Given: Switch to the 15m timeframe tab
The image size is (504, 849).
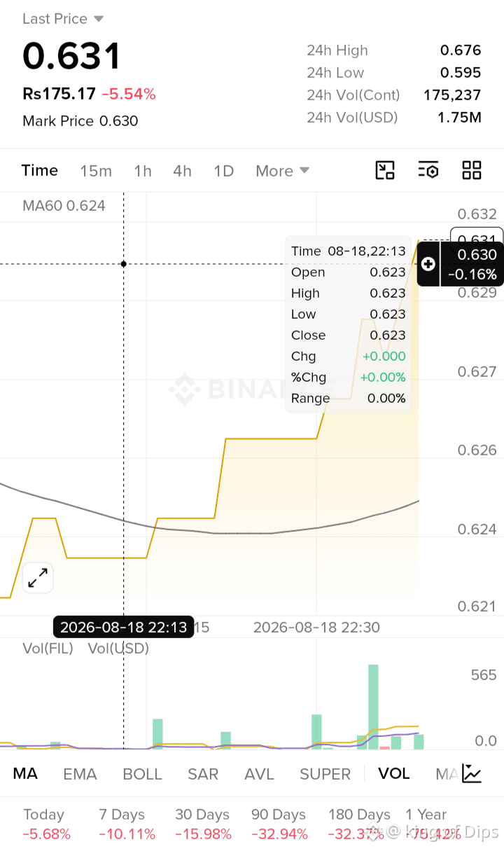Looking at the screenshot, I should pyautogui.click(x=96, y=171).
